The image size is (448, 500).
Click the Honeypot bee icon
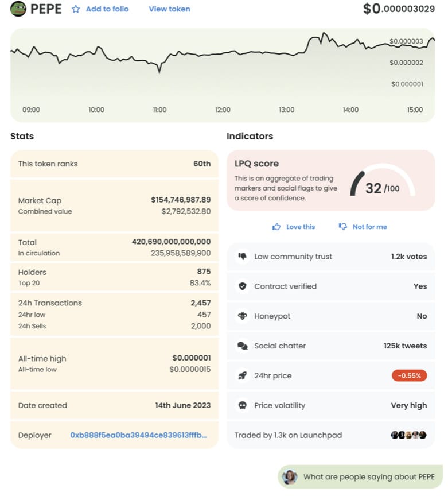[243, 316]
